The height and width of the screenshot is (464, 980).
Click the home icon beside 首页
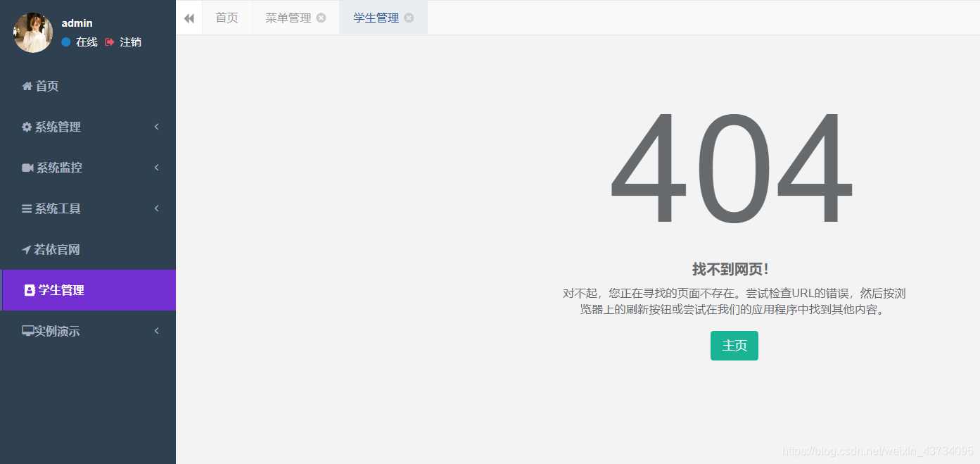pos(26,86)
